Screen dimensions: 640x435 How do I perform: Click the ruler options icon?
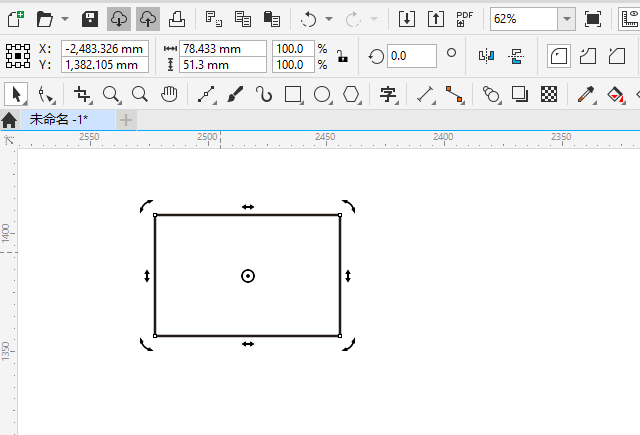coord(631,19)
